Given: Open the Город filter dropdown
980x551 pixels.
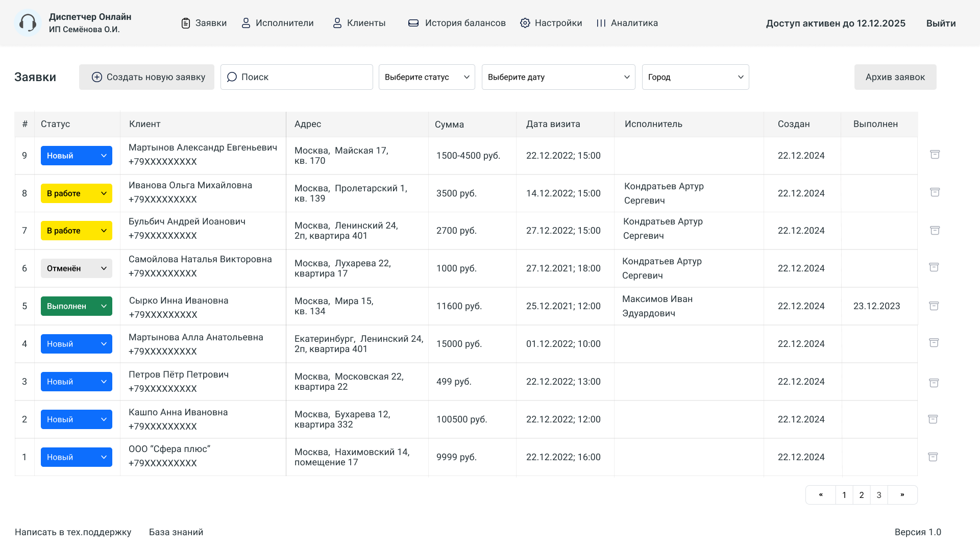Looking at the screenshot, I should 695,77.
